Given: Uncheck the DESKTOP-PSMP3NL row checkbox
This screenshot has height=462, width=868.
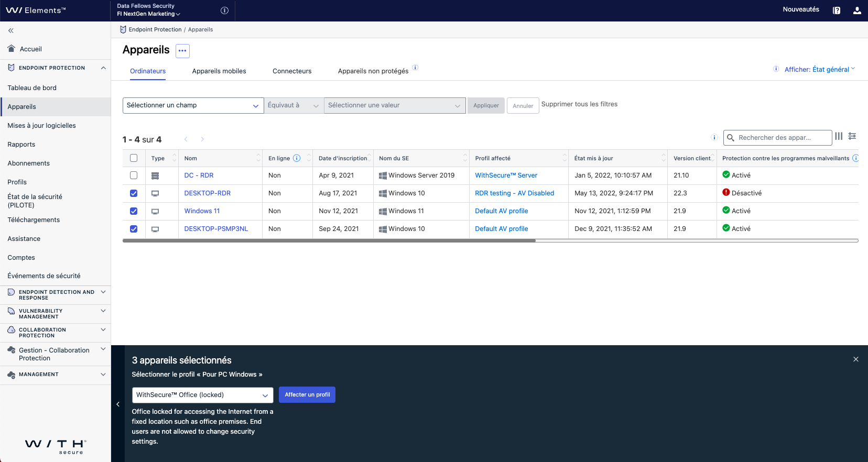Looking at the screenshot, I should 134,229.
